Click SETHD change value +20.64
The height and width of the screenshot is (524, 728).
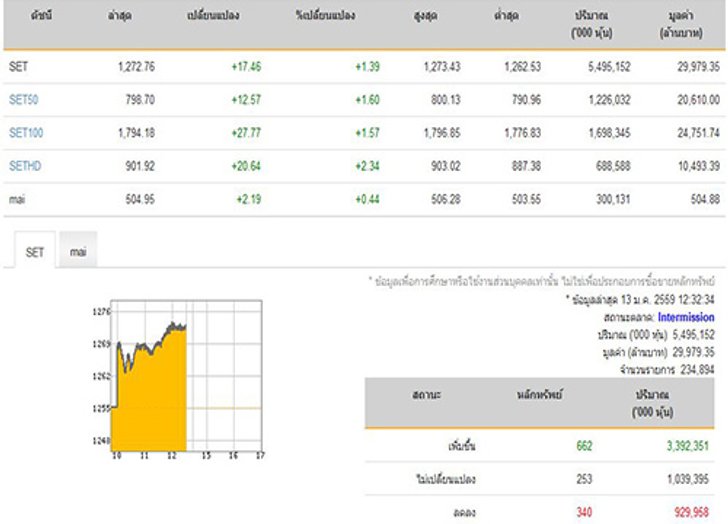(246, 166)
